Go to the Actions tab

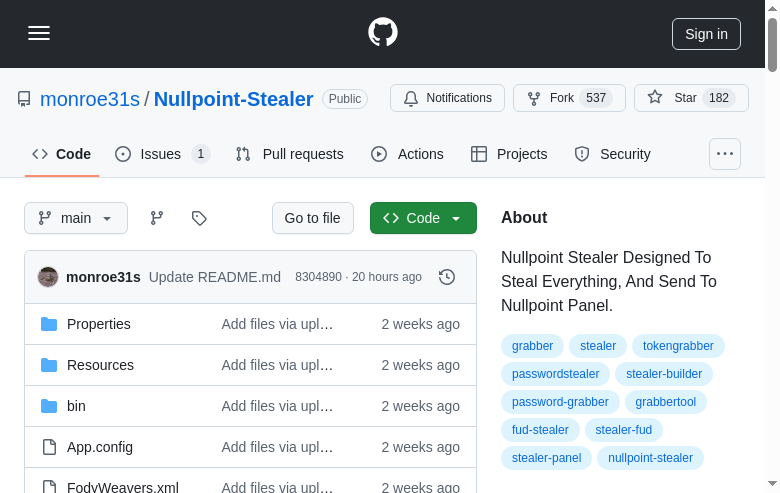click(x=407, y=154)
